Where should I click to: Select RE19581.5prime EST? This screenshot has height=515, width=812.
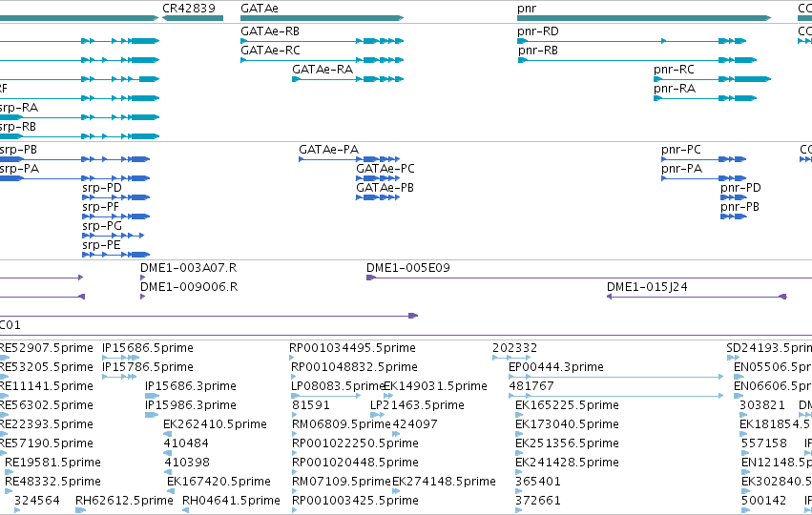coord(9,472)
